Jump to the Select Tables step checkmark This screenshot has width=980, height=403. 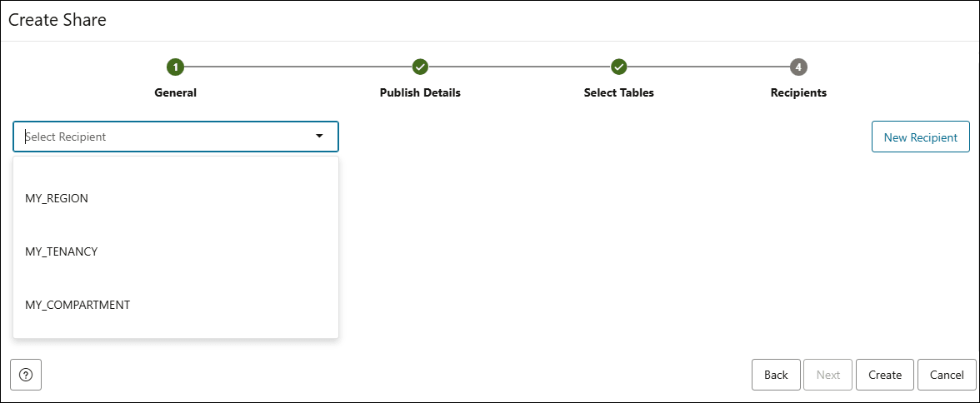(x=618, y=67)
